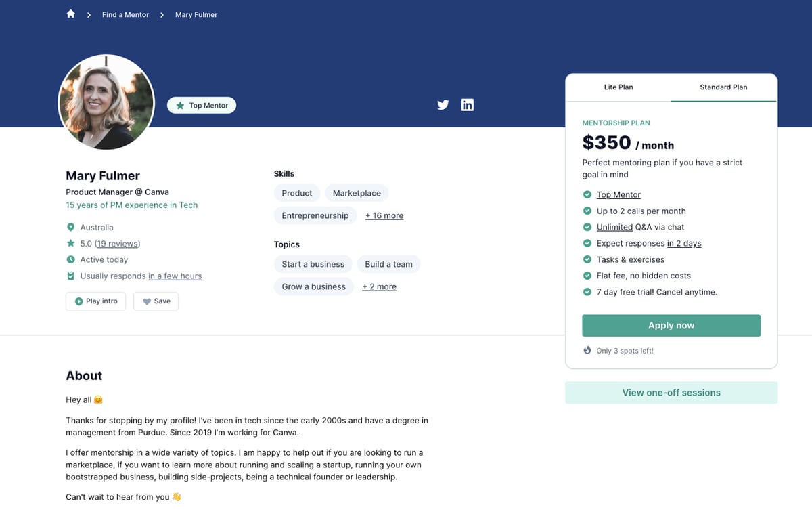Expand the +2 more topics list
This screenshot has width=812, height=512.
379,287
